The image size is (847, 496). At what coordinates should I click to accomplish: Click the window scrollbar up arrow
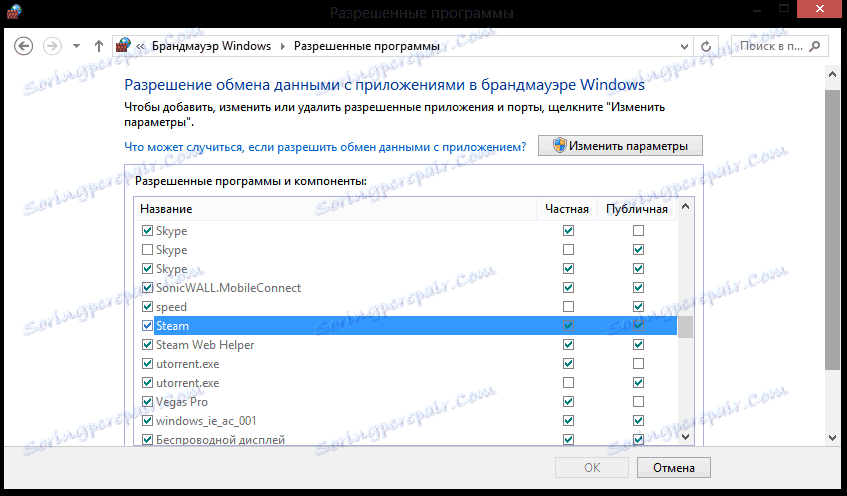click(x=832, y=75)
